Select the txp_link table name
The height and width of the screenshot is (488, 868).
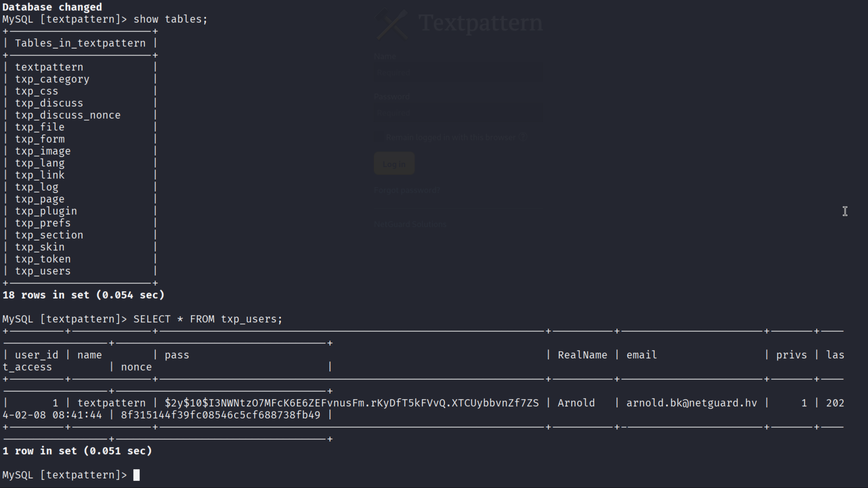pyautogui.click(x=40, y=175)
